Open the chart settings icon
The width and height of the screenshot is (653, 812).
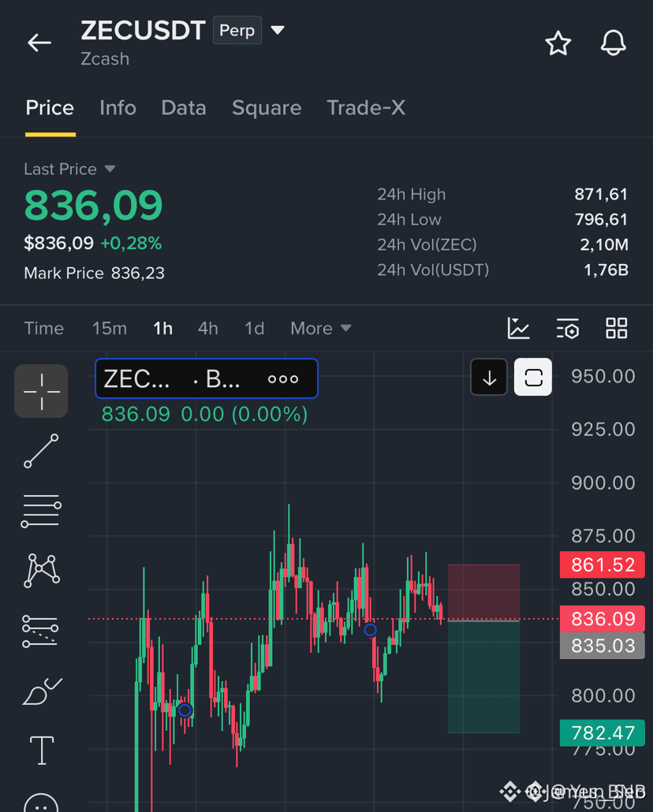[x=568, y=328]
